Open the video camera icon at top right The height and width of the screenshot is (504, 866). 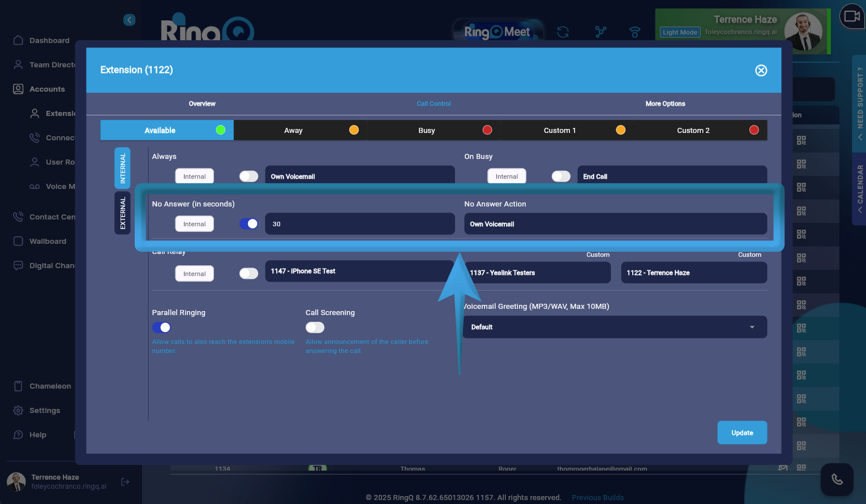point(852,16)
